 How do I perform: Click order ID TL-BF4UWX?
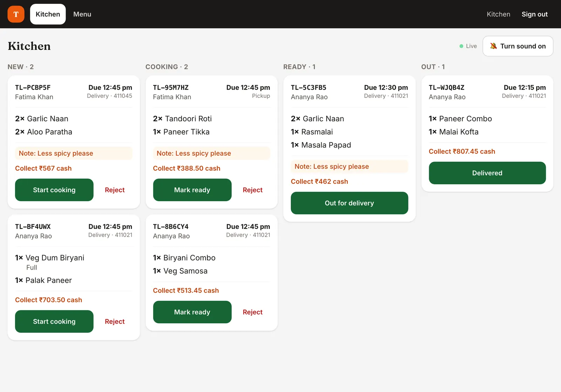[x=33, y=227]
